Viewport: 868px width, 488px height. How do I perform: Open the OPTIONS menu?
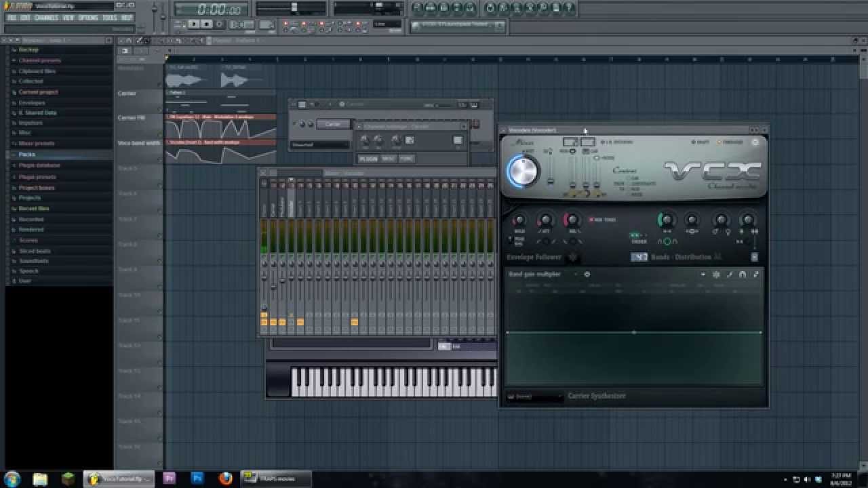(88, 18)
